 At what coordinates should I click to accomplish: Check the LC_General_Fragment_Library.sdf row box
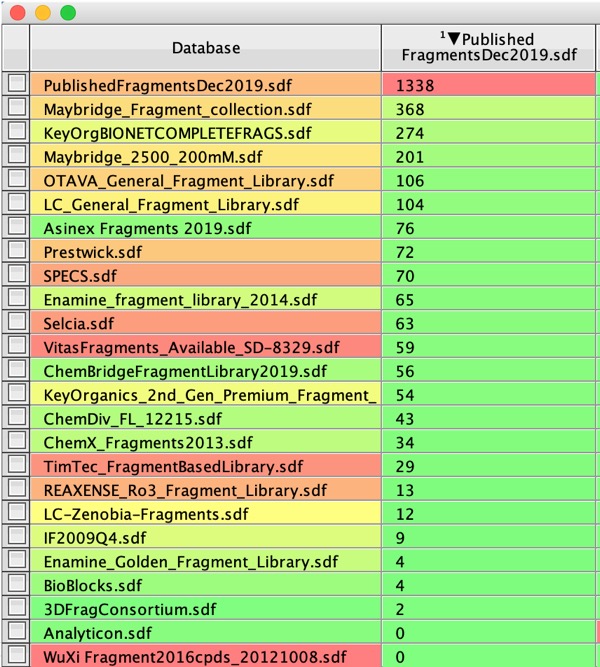point(17,202)
